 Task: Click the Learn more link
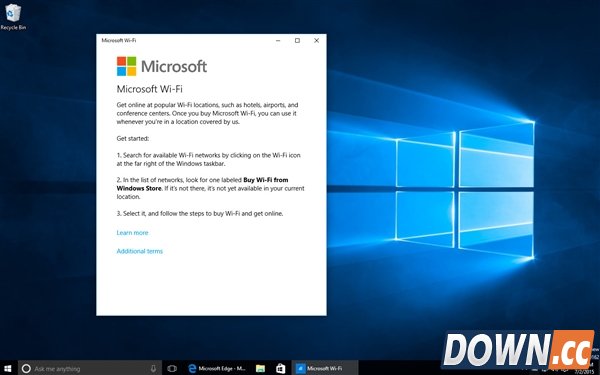pyautogui.click(x=132, y=233)
